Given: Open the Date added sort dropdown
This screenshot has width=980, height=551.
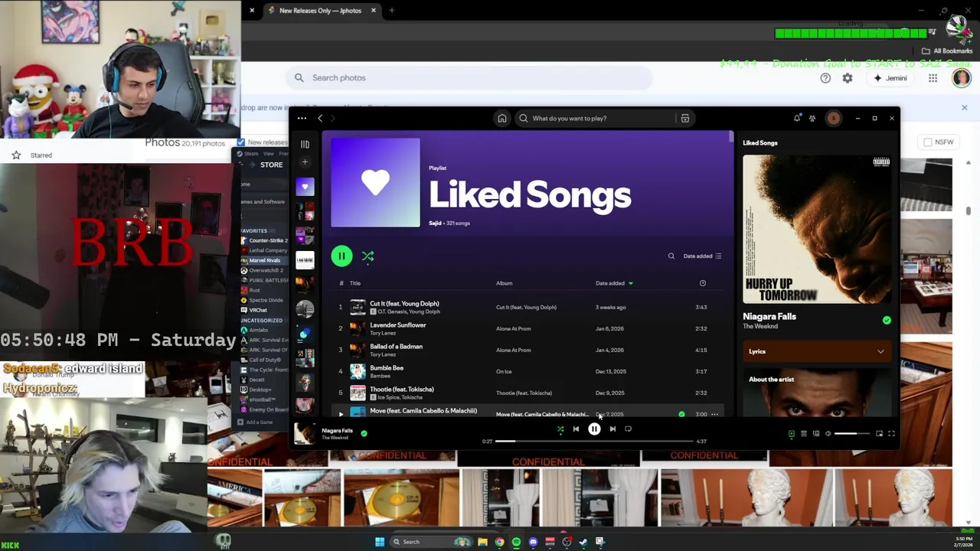Looking at the screenshot, I should (702, 256).
